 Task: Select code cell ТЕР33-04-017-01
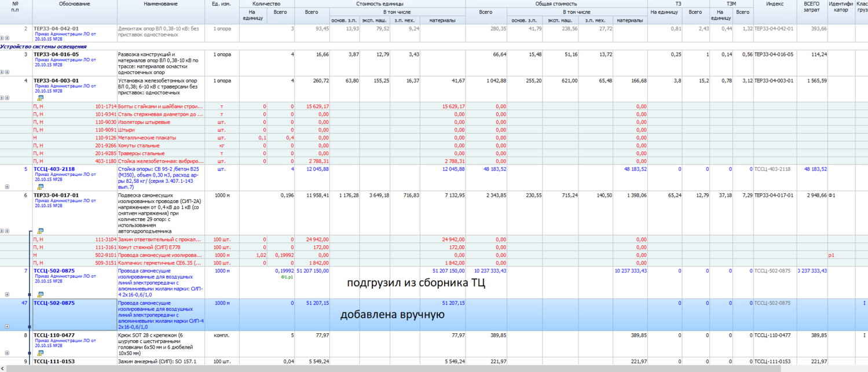click(x=56, y=196)
